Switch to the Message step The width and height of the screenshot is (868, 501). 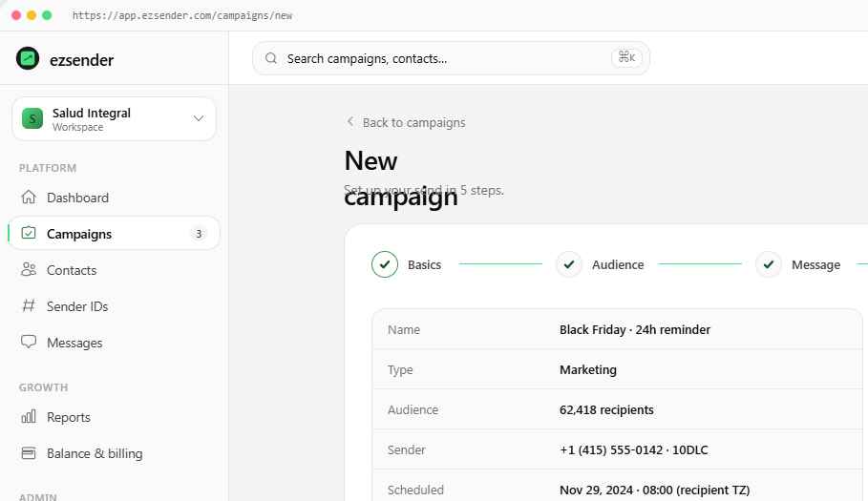coord(798,264)
